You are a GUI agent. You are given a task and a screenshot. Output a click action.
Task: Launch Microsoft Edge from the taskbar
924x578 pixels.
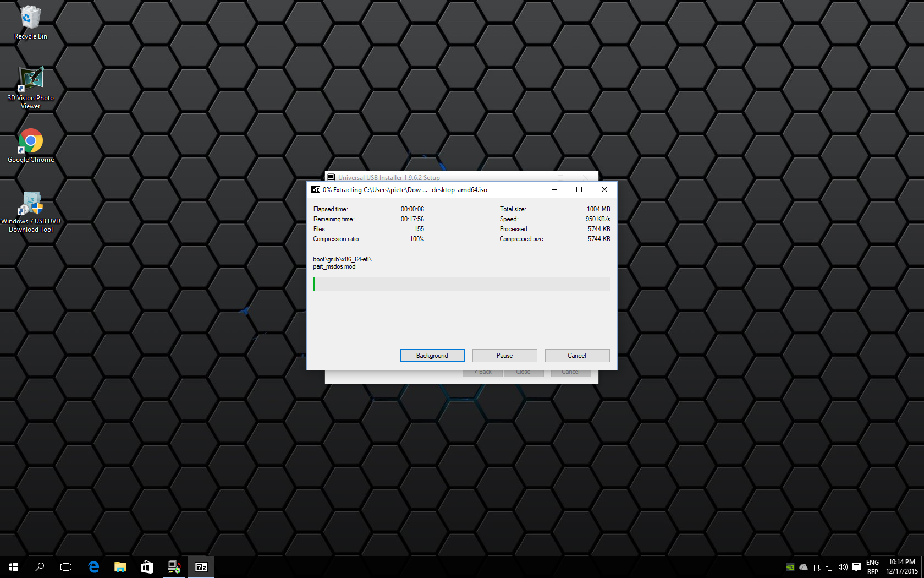(x=94, y=567)
